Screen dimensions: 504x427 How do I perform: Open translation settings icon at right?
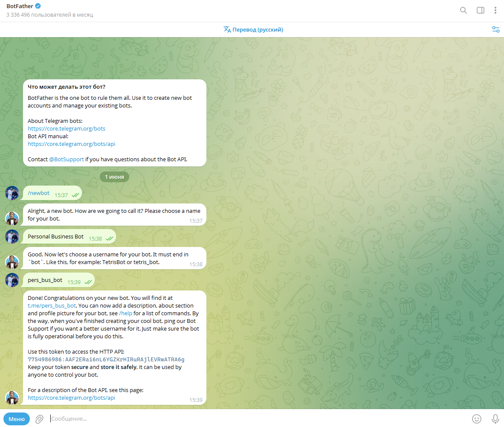[x=495, y=29]
